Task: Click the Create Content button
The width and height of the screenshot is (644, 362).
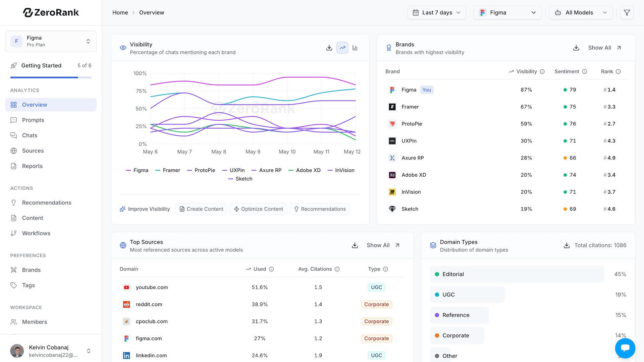Action: click(x=201, y=209)
